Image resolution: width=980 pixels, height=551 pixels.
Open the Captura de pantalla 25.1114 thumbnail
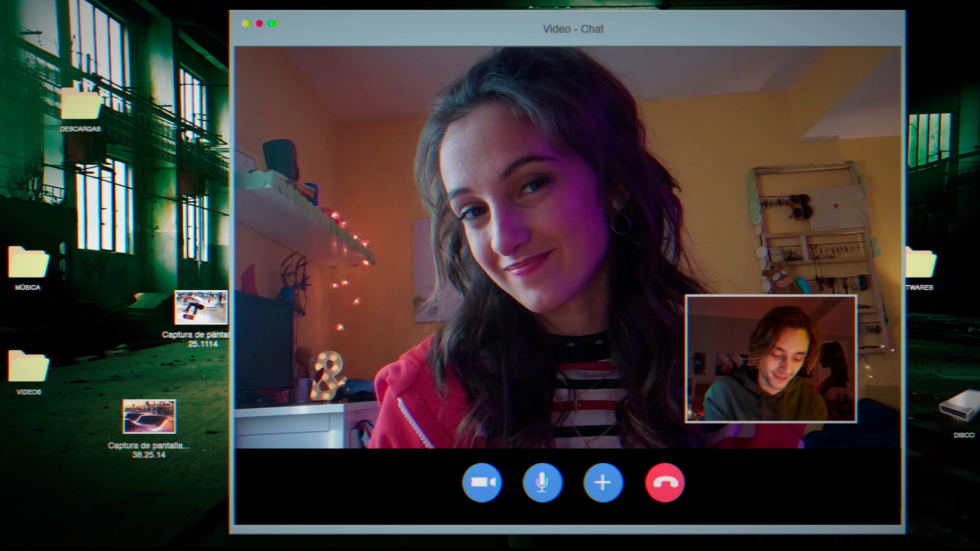[201, 307]
